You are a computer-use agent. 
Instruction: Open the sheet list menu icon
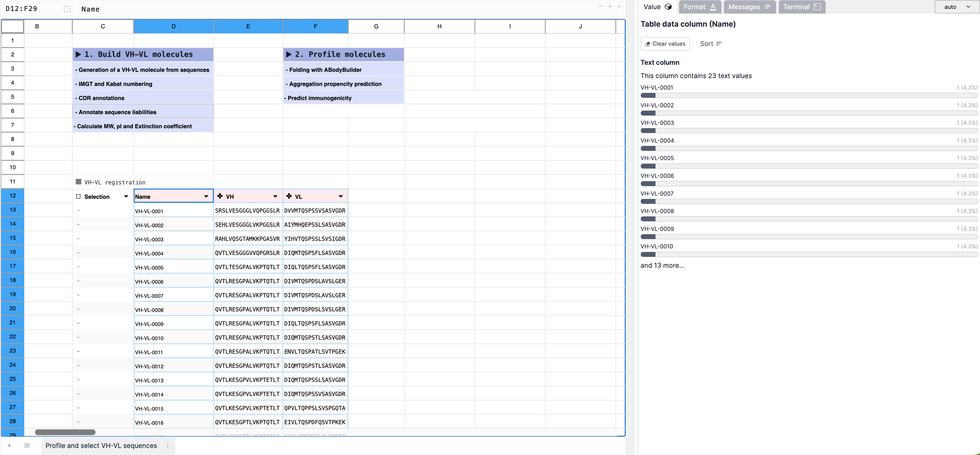point(27,446)
